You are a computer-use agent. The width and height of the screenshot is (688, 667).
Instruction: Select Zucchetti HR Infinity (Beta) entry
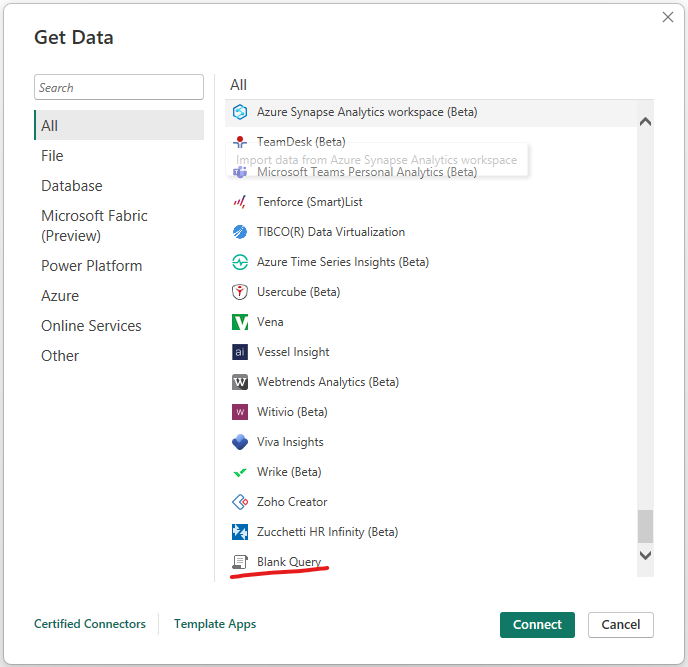pyautogui.click(x=327, y=532)
